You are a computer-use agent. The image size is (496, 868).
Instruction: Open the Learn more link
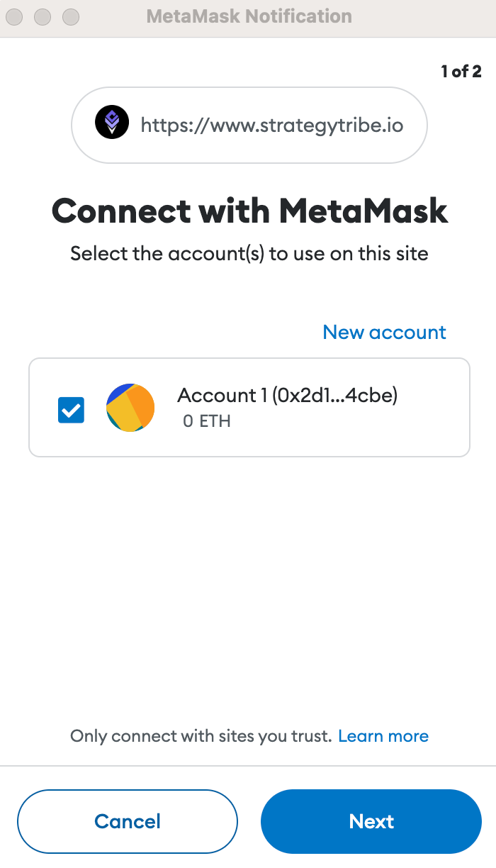(x=383, y=736)
